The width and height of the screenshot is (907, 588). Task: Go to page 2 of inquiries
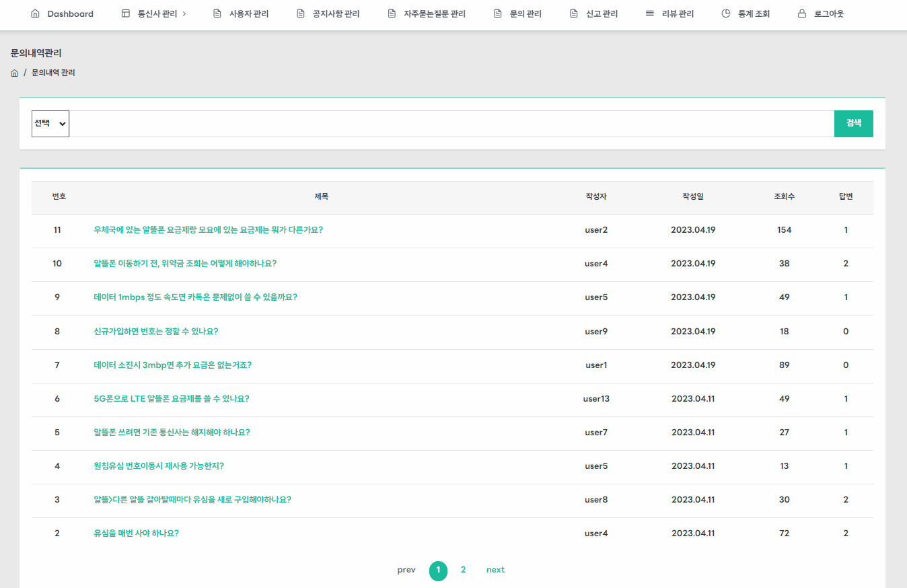(x=463, y=569)
